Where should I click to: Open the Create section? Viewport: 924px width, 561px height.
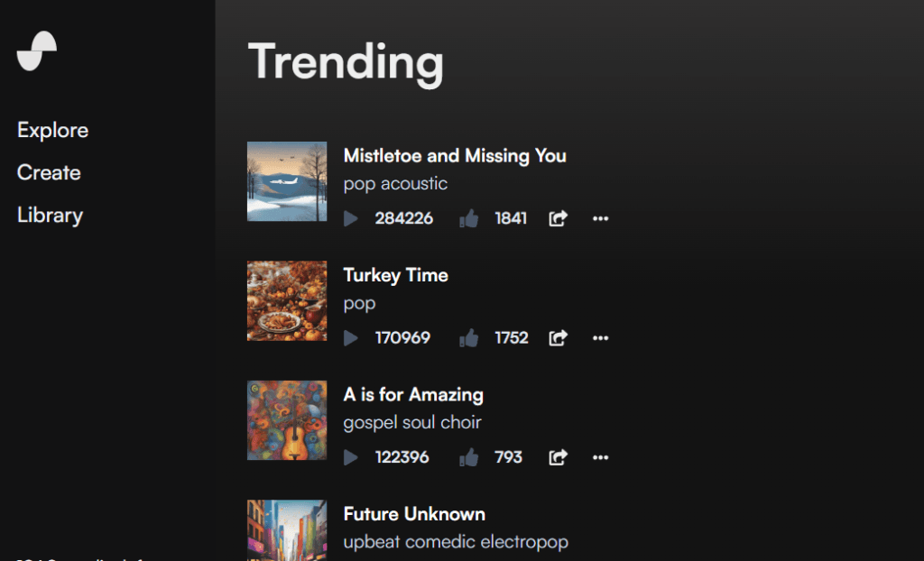pyautogui.click(x=49, y=172)
